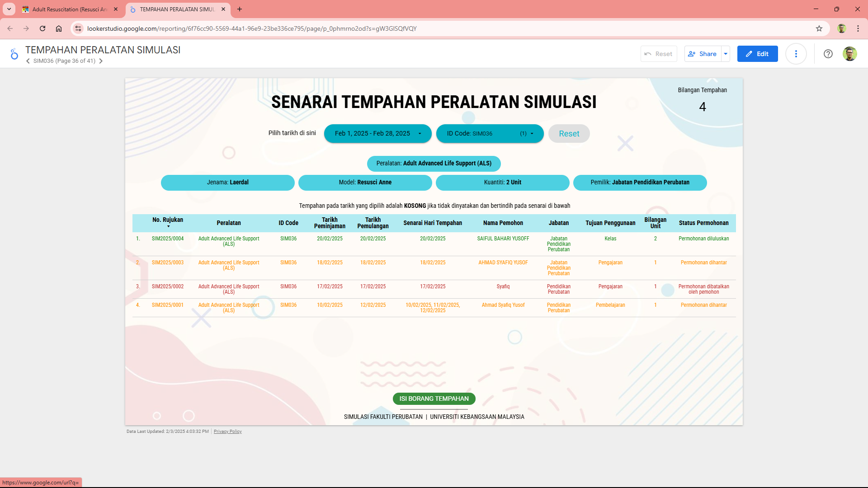Open a new browser tab
This screenshot has height=488, width=868.
[240, 9]
